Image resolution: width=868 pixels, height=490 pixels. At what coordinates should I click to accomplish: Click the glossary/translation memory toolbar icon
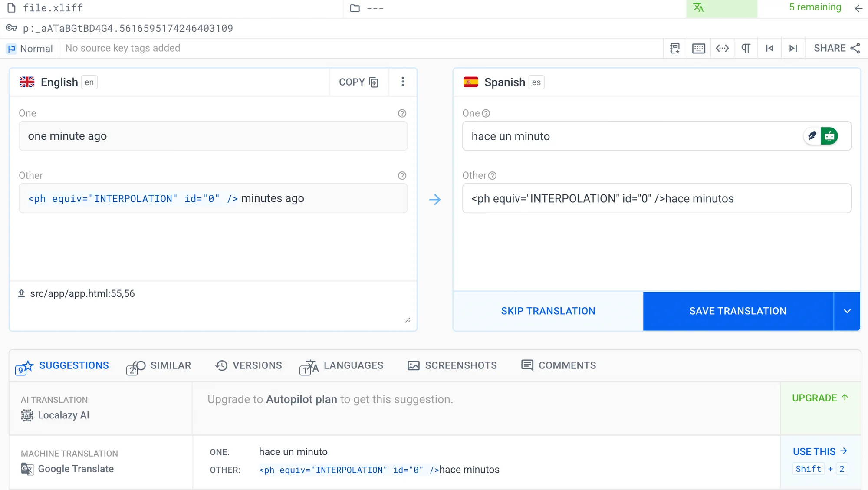click(675, 48)
